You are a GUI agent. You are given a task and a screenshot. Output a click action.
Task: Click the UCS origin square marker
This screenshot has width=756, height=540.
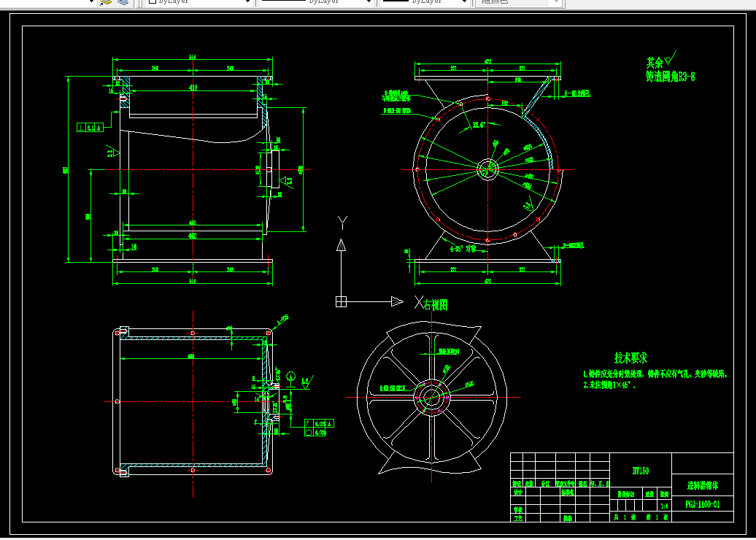click(341, 301)
